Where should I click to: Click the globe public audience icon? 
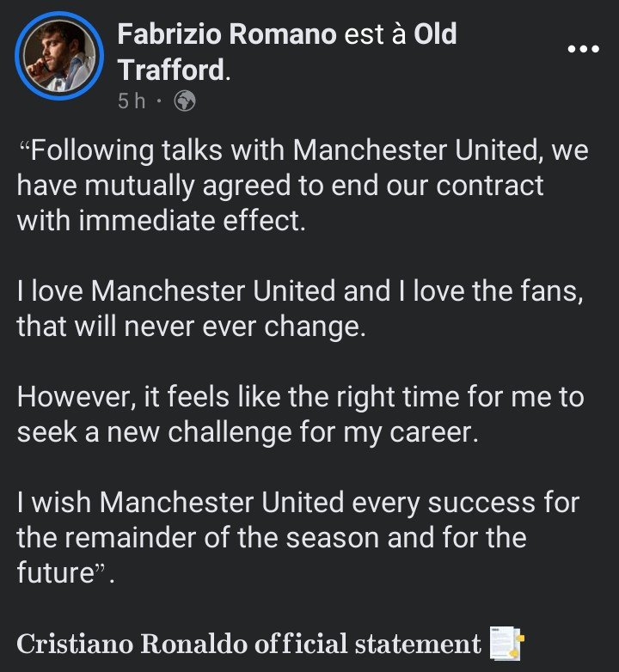click(185, 101)
